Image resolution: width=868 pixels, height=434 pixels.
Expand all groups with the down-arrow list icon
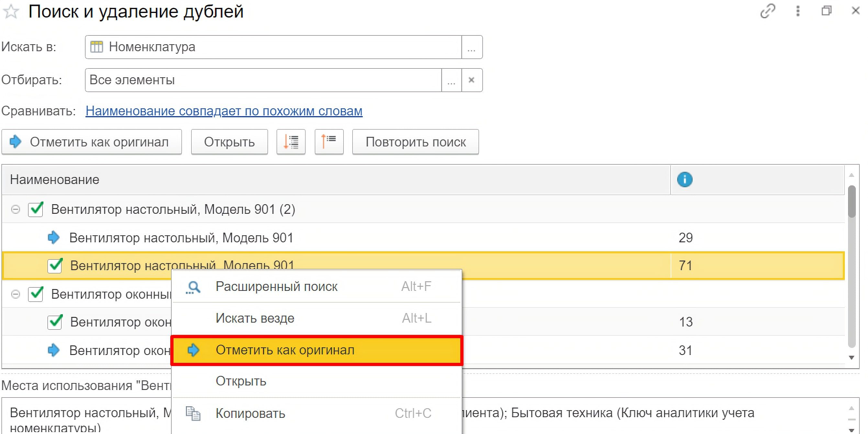tap(291, 142)
